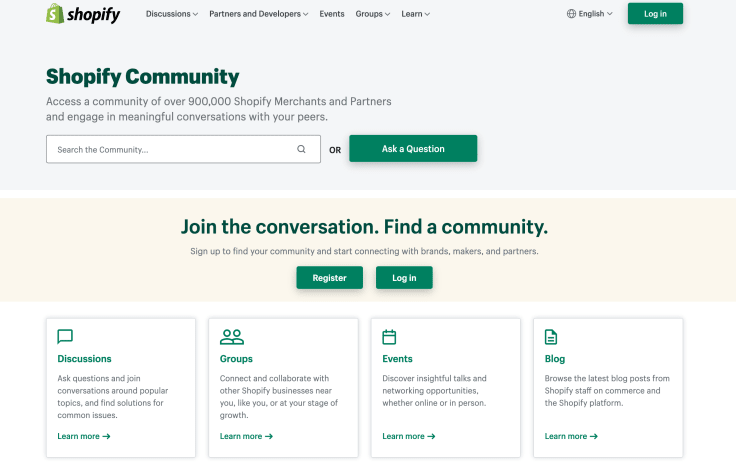Click Learn more under Groups
The height and width of the screenshot is (466, 736).
(x=246, y=436)
